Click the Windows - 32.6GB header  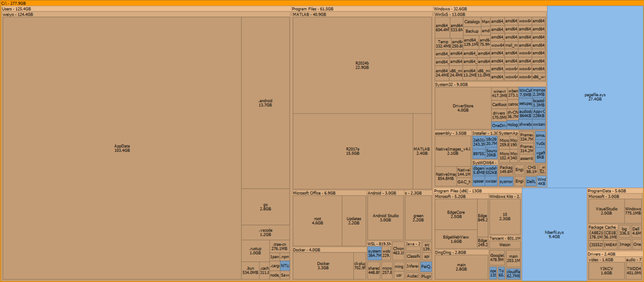pos(490,9)
